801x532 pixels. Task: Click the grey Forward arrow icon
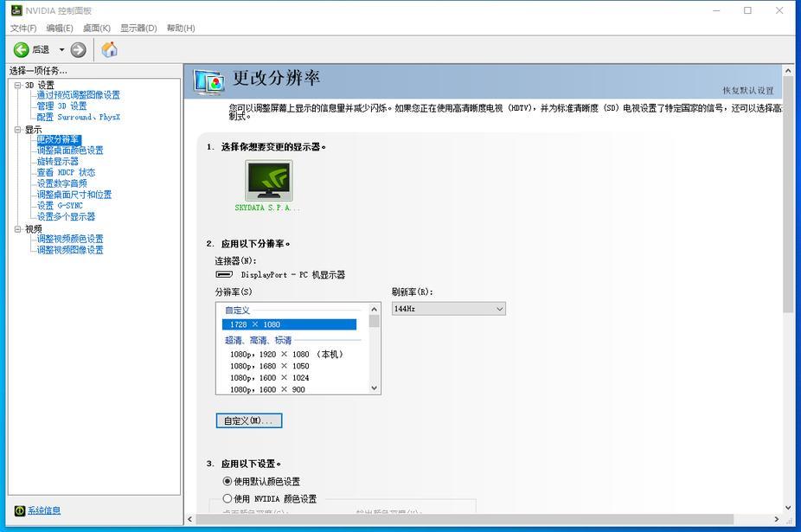[78, 49]
